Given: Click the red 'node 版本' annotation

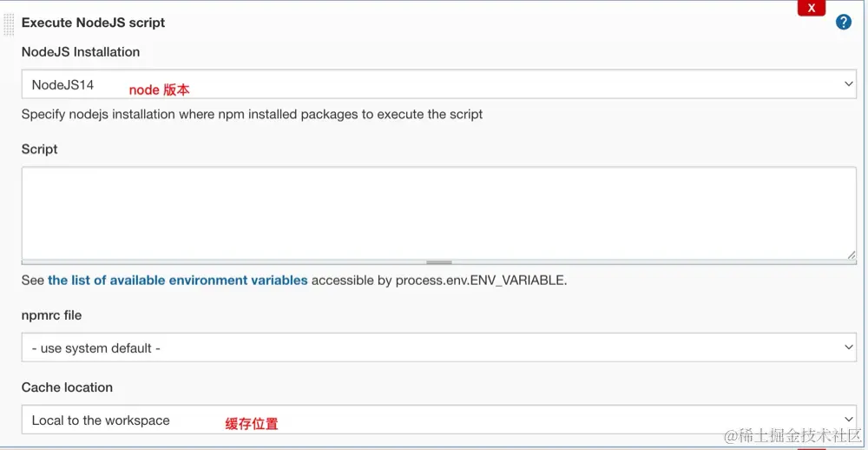Looking at the screenshot, I should pyautogui.click(x=159, y=89).
